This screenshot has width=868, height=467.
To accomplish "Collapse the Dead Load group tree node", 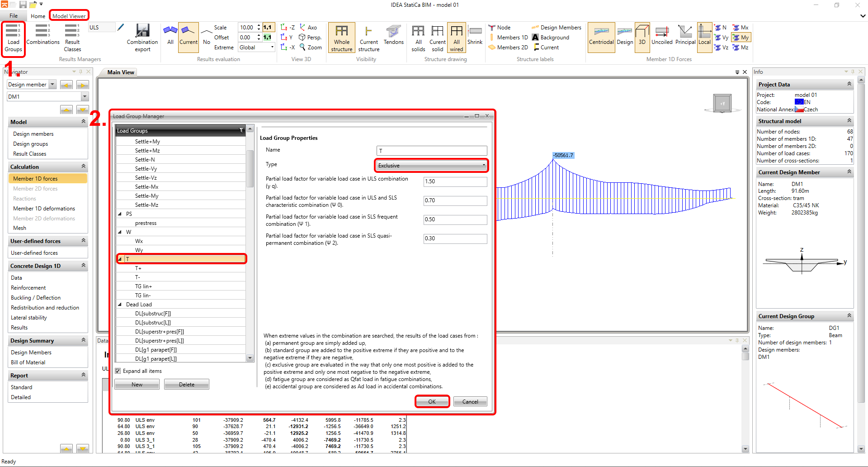I will (x=120, y=305).
